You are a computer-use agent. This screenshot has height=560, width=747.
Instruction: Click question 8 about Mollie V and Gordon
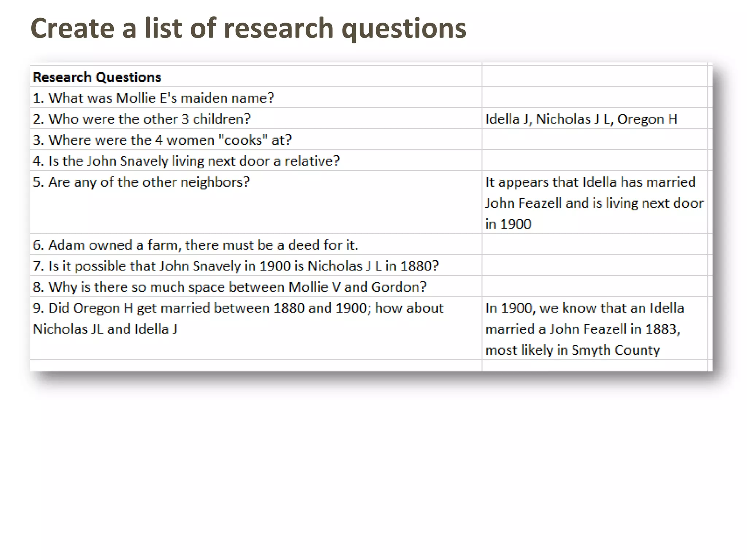click(x=256, y=286)
